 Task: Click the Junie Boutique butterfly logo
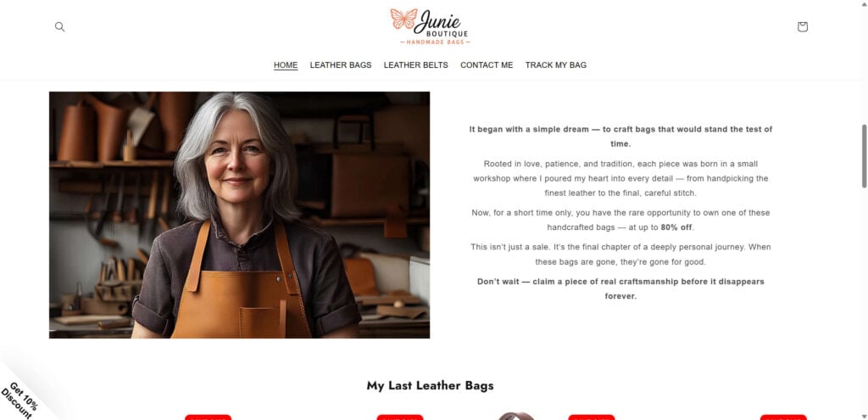tap(430, 26)
